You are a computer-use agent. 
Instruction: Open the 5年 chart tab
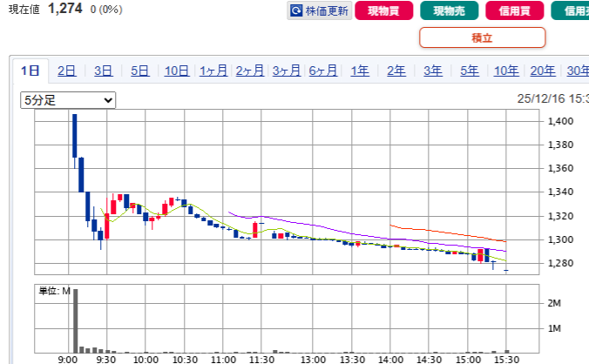[x=470, y=71]
